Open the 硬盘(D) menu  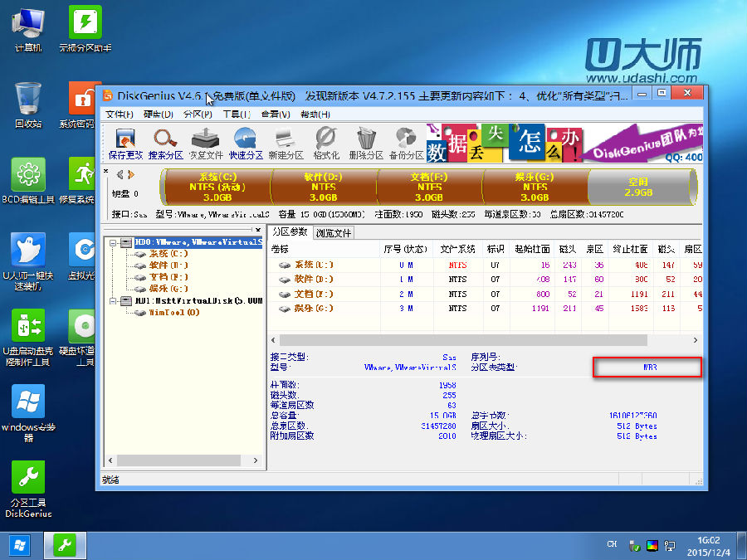(x=159, y=114)
